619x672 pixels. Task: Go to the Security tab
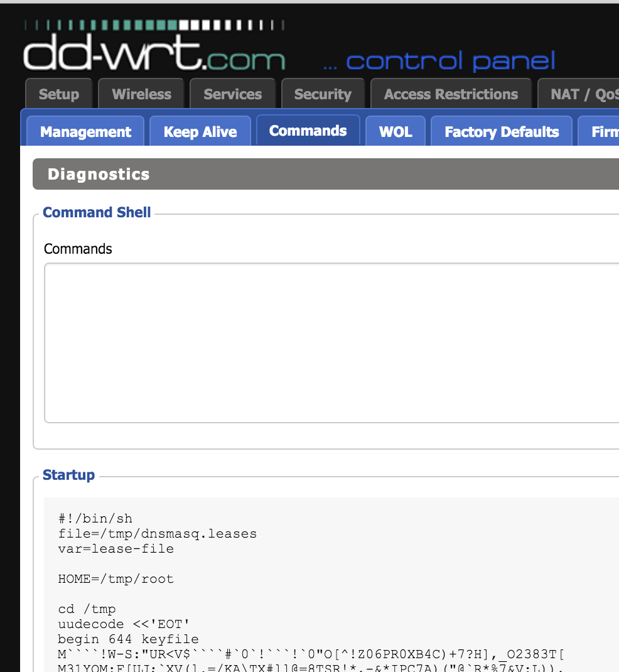pos(323,94)
